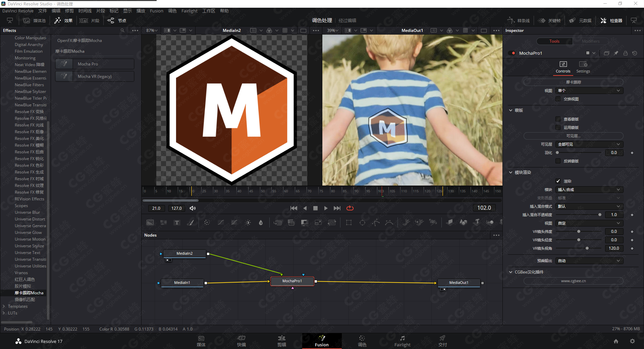Open the Fusion menu
644x349 pixels.
click(156, 11)
